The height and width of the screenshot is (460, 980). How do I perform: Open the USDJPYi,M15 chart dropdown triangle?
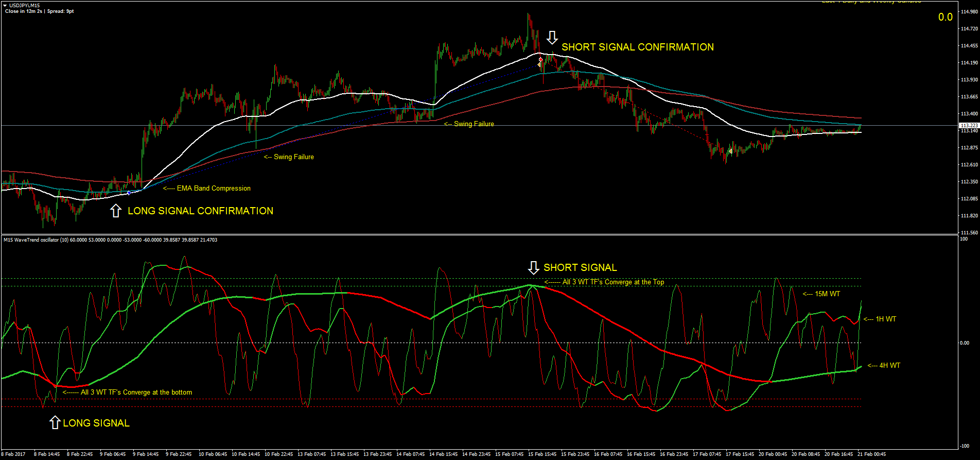point(5,6)
